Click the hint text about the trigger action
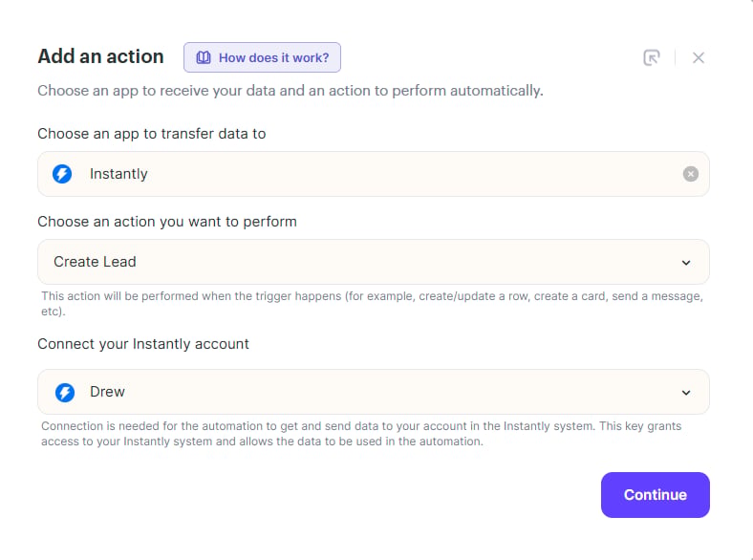Image resolution: width=753 pixels, height=560 pixels. coord(372,304)
